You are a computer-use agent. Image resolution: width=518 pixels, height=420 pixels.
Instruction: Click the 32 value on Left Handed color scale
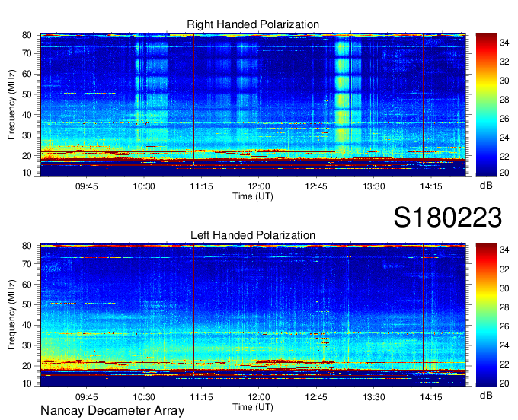tap(504, 269)
